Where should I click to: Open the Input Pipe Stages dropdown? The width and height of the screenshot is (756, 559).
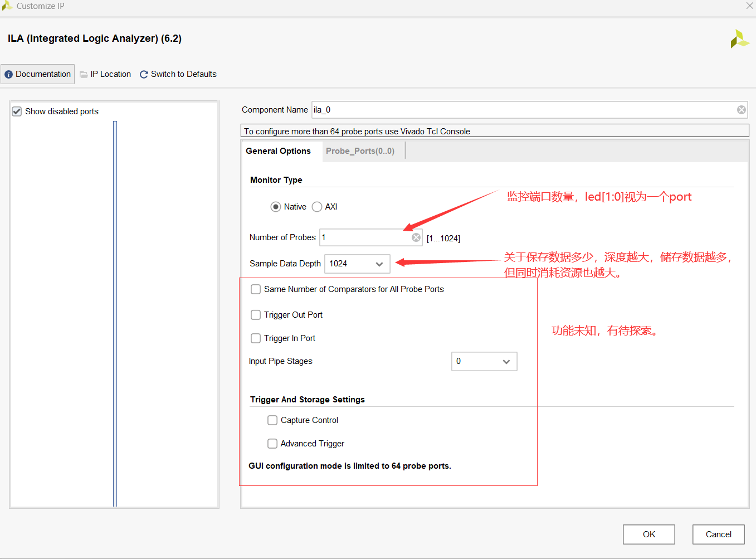coord(484,361)
